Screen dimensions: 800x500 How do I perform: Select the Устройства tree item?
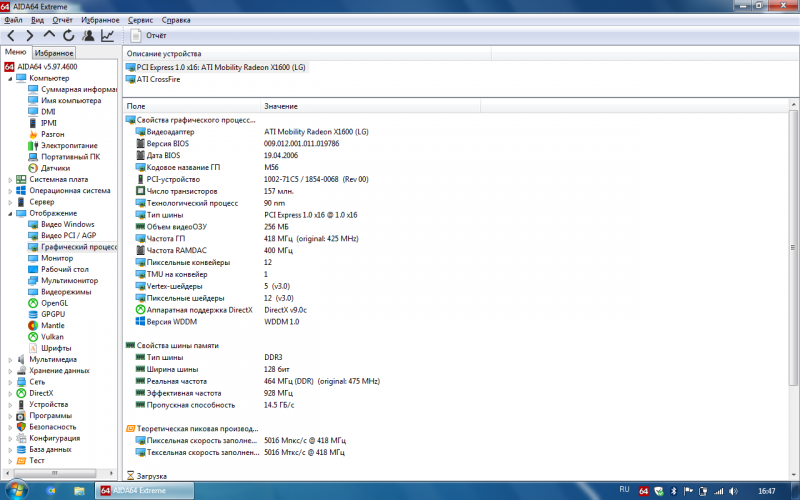(x=42, y=405)
